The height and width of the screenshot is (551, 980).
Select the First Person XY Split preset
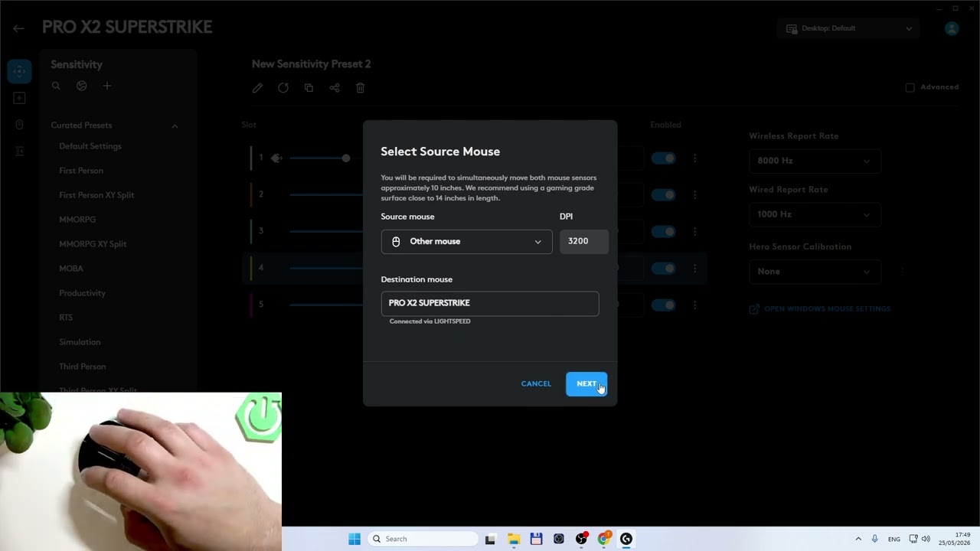96,195
